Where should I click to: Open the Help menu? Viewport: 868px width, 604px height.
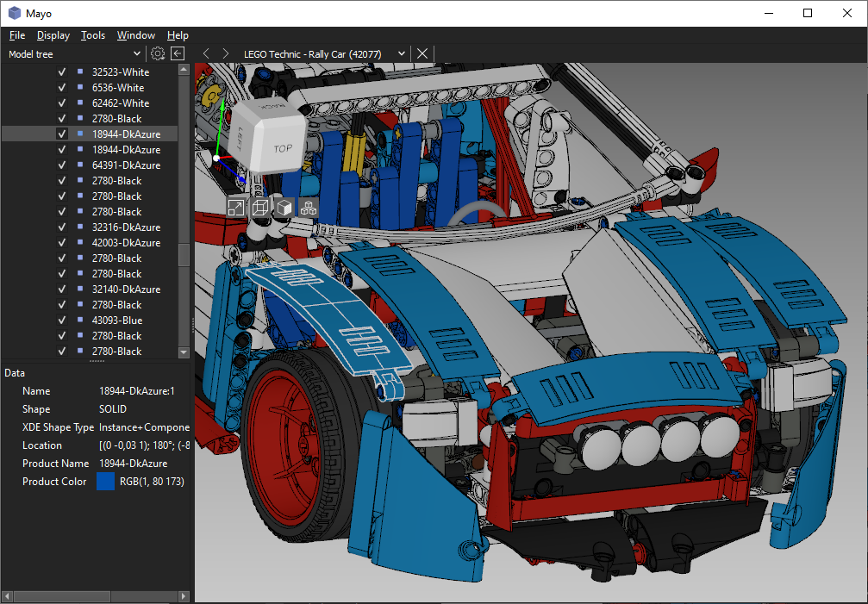pos(178,34)
